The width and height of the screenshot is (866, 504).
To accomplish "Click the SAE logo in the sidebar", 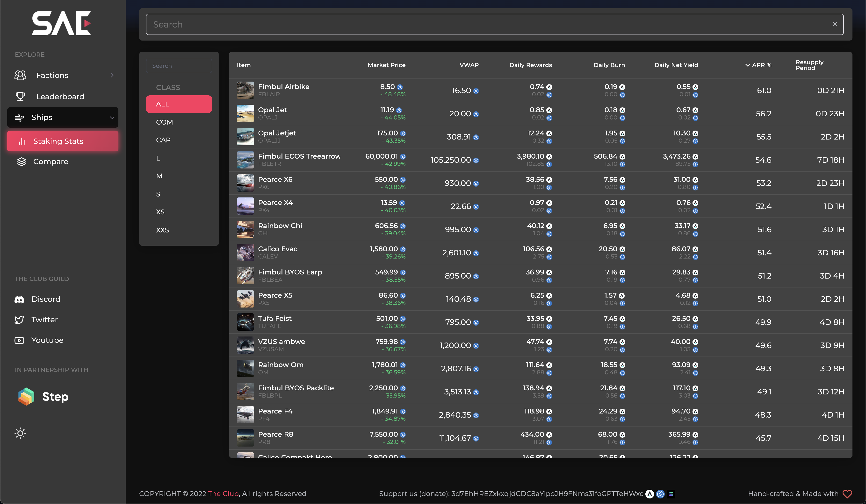I will (61, 23).
